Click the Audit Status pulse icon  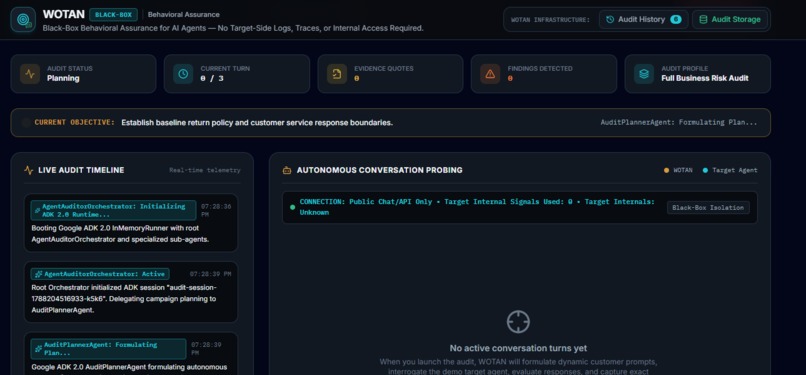[30, 74]
